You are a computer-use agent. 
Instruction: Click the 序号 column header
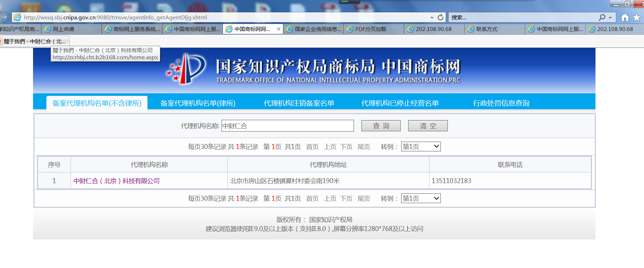[54, 165]
